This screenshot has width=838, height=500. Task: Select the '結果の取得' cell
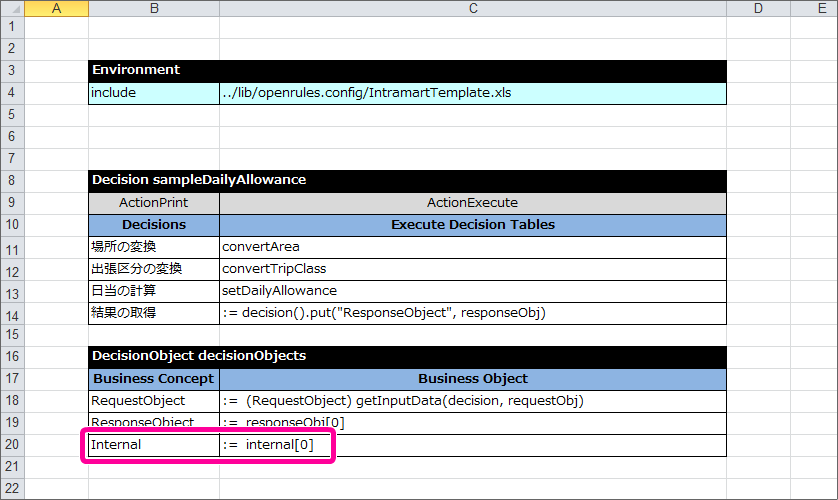(x=154, y=312)
